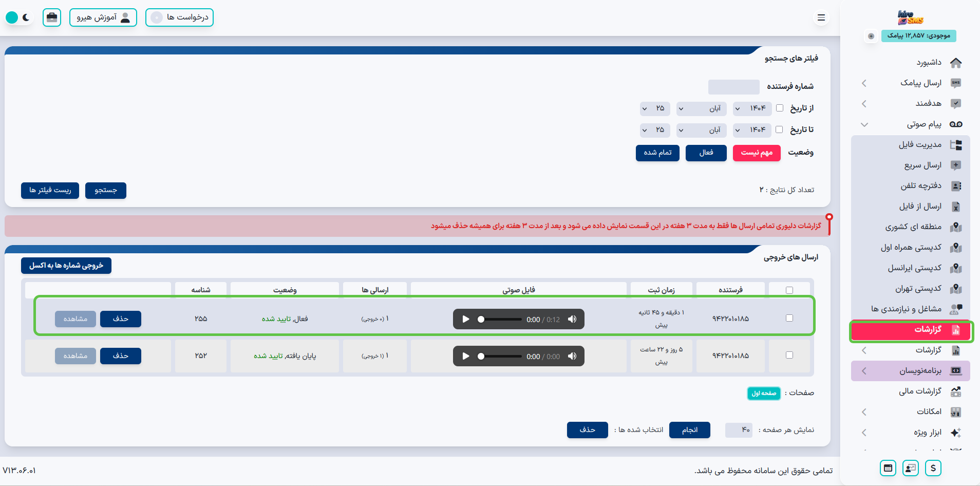Open 'مدیریت فایل' in the sidebar
980x486 pixels.
click(920, 144)
